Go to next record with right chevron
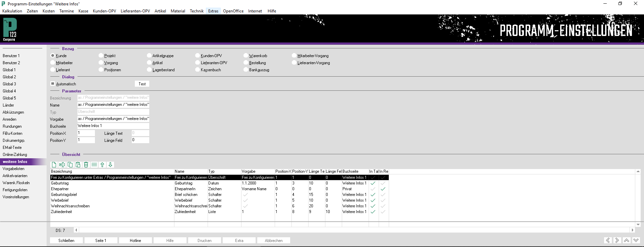644x247 pixels. [x=617, y=240]
